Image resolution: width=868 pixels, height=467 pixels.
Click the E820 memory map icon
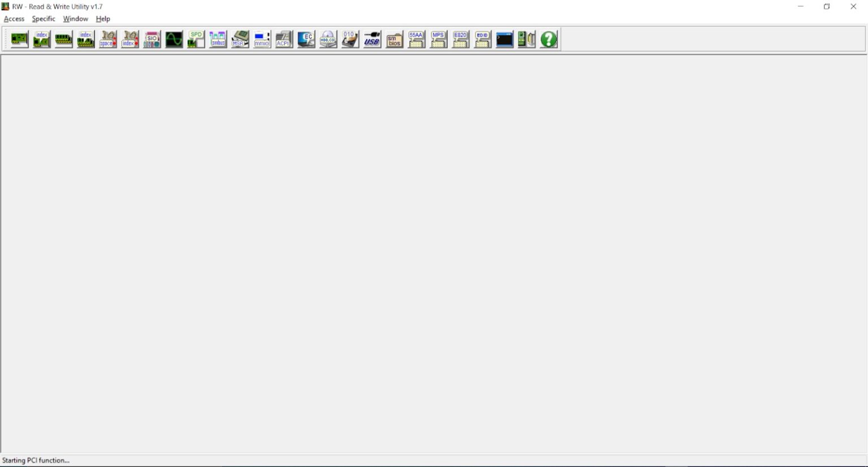[460, 40]
